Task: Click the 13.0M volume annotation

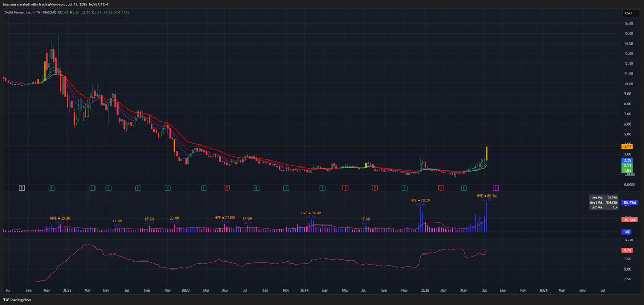Action: pos(118,221)
